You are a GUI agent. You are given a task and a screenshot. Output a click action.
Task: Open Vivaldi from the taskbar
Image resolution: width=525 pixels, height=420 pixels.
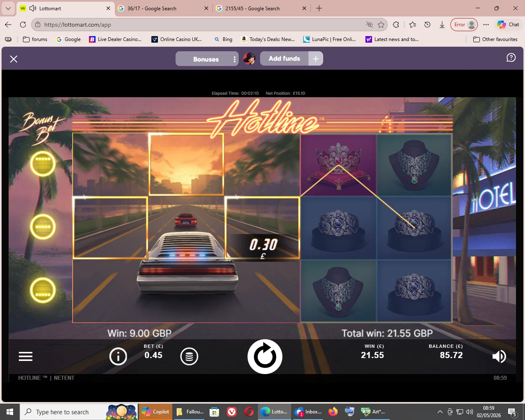[x=232, y=412]
